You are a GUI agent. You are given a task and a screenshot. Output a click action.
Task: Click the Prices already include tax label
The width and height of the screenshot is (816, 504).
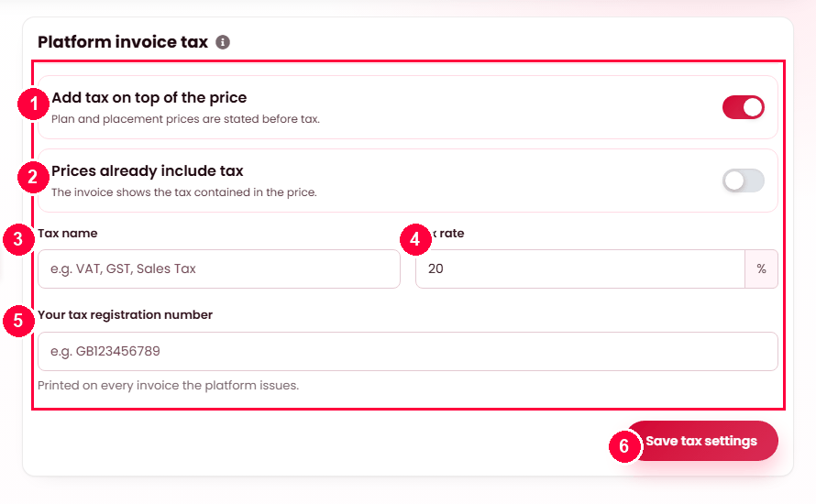(x=148, y=171)
